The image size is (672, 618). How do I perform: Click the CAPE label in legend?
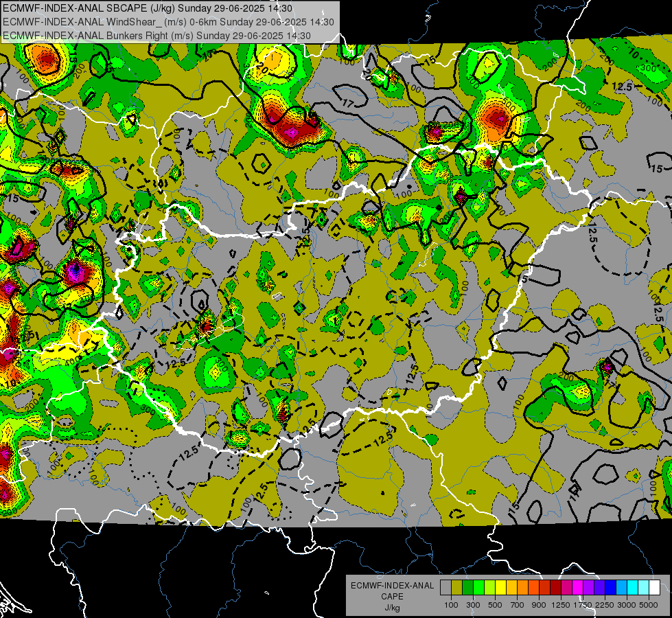tap(392, 596)
